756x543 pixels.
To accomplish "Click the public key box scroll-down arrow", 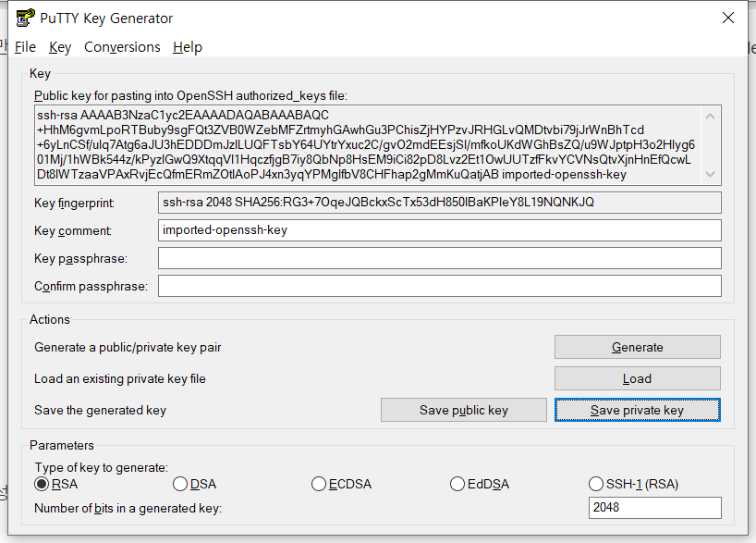I will click(710, 174).
